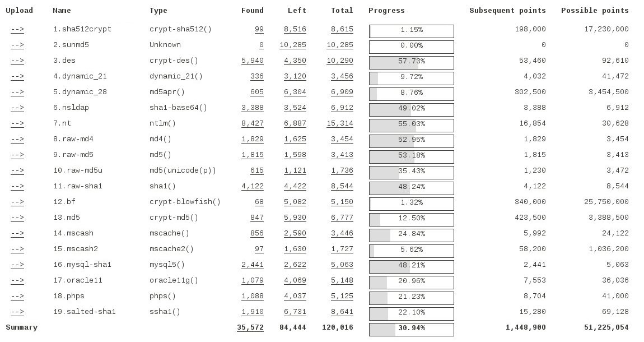The image size is (644, 342).
Task: Select the upload arrow beside 12.bf
Action: 17,202
